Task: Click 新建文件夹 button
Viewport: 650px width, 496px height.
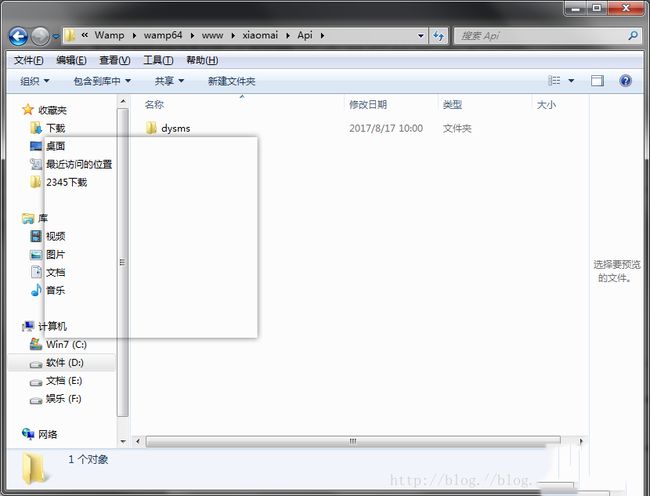Action: [231, 81]
